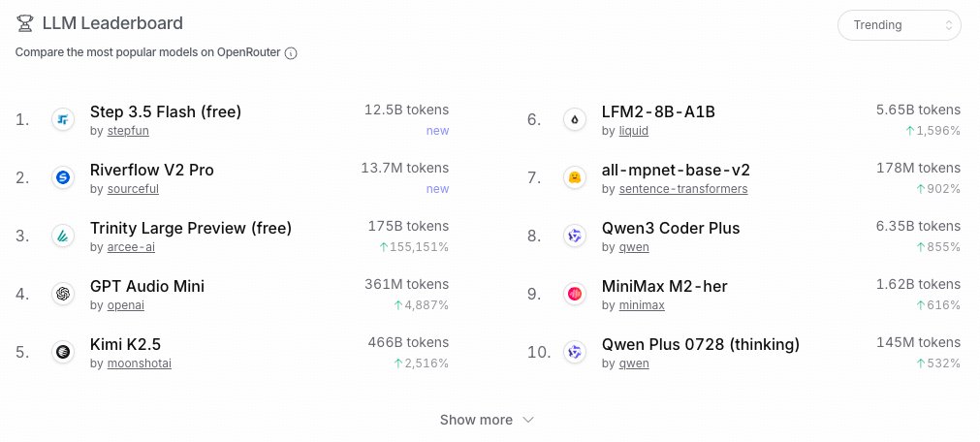Image resolution: width=980 pixels, height=442 pixels.
Task: Click the 361M tokens value
Action: click(407, 284)
